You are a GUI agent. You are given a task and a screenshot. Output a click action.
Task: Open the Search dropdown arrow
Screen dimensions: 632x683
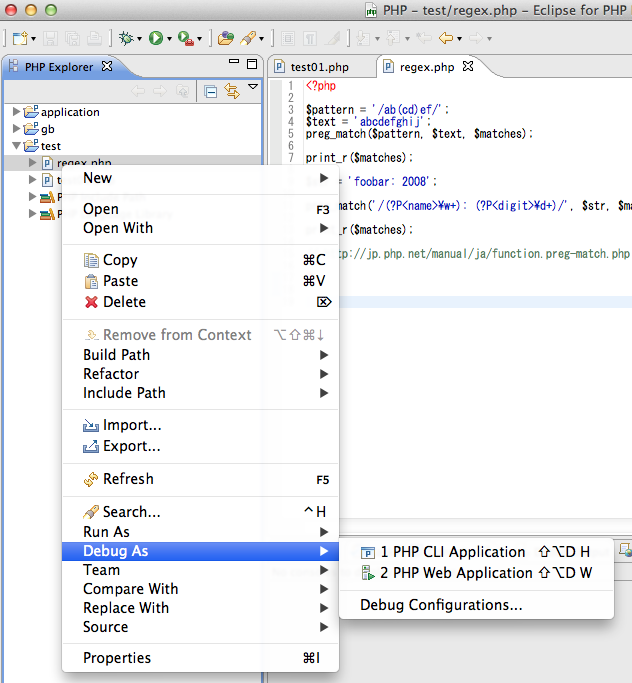[x=261, y=39]
